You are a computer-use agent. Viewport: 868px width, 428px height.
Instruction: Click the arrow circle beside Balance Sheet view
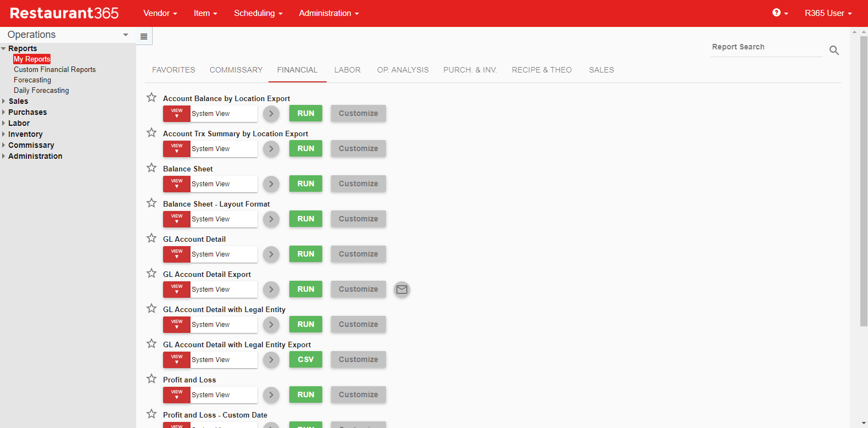(x=271, y=184)
